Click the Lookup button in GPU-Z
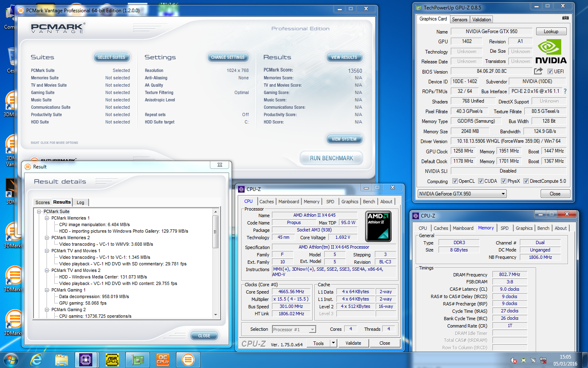 551,31
